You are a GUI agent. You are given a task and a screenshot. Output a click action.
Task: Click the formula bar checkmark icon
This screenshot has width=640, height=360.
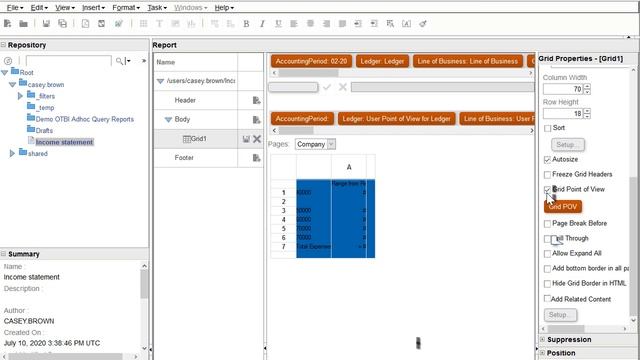tap(327, 87)
